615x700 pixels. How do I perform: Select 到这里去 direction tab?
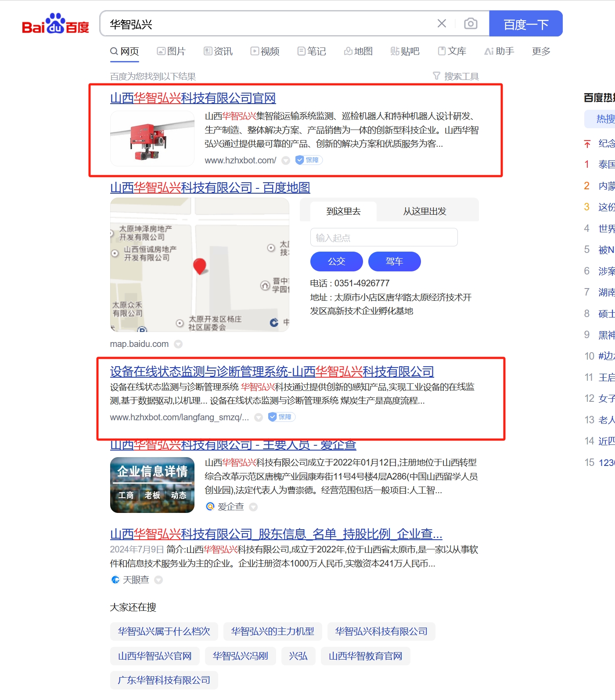click(x=343, y=212)
